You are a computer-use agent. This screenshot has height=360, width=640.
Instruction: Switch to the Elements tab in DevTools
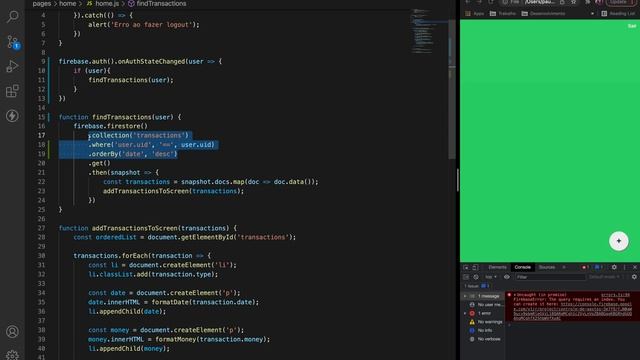(497, 267)
